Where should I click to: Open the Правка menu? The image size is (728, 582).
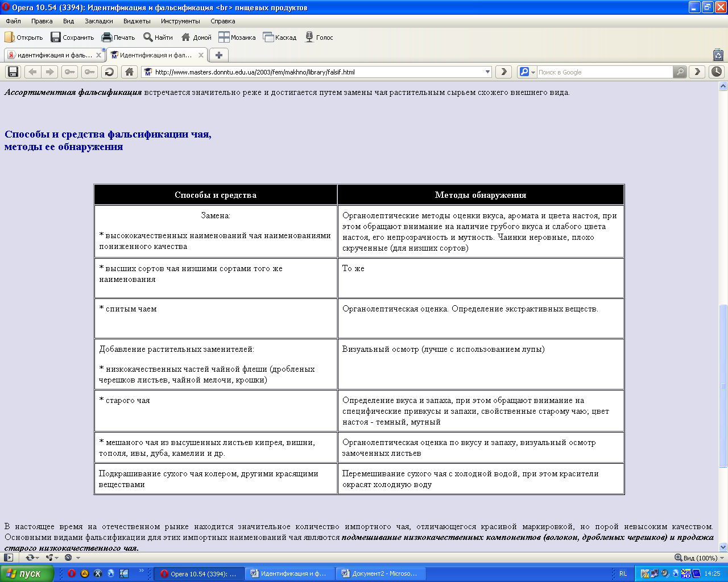[42, 21]
